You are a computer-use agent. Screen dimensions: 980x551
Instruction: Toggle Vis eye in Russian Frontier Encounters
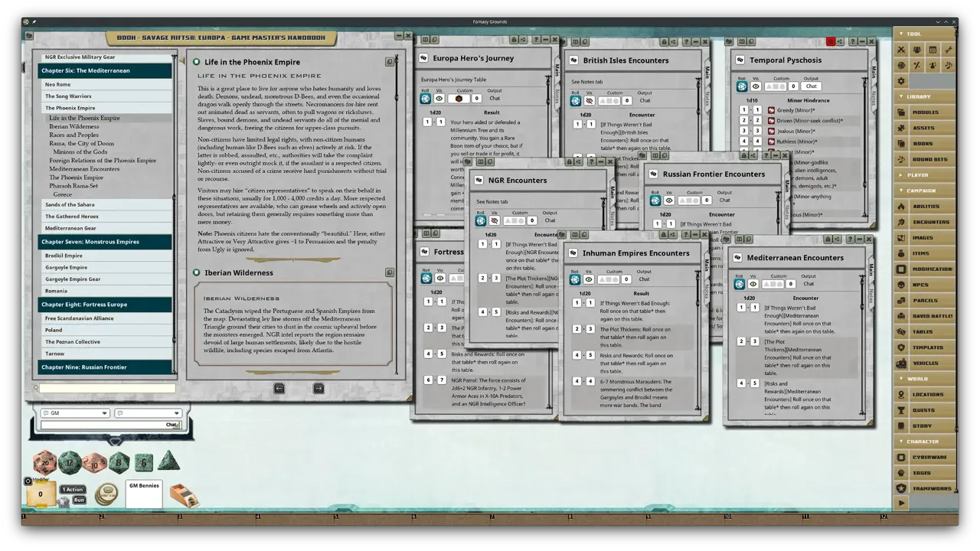(669, 201)
